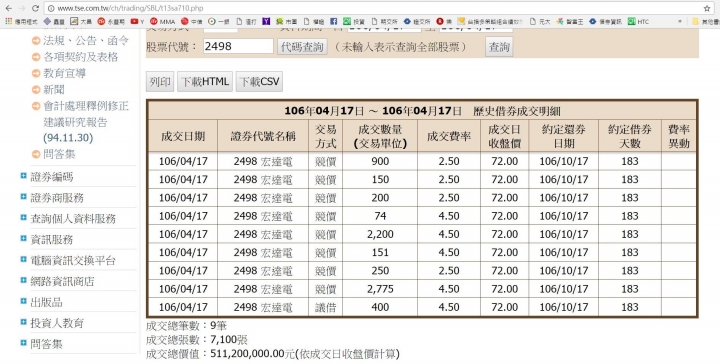Open the 新聞 link

click(x=54, y=90)
